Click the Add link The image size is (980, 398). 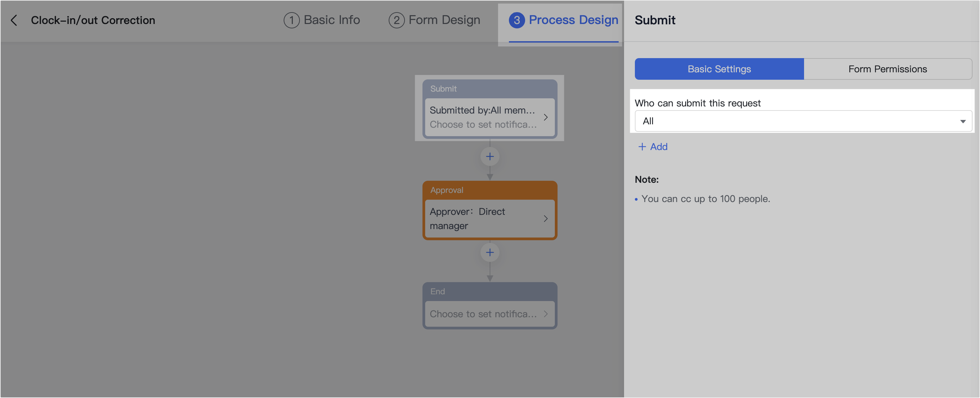click(658, 147)
